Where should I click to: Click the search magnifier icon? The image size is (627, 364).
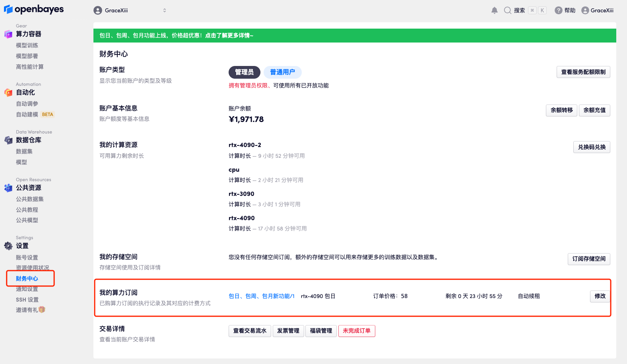(507, 10)
